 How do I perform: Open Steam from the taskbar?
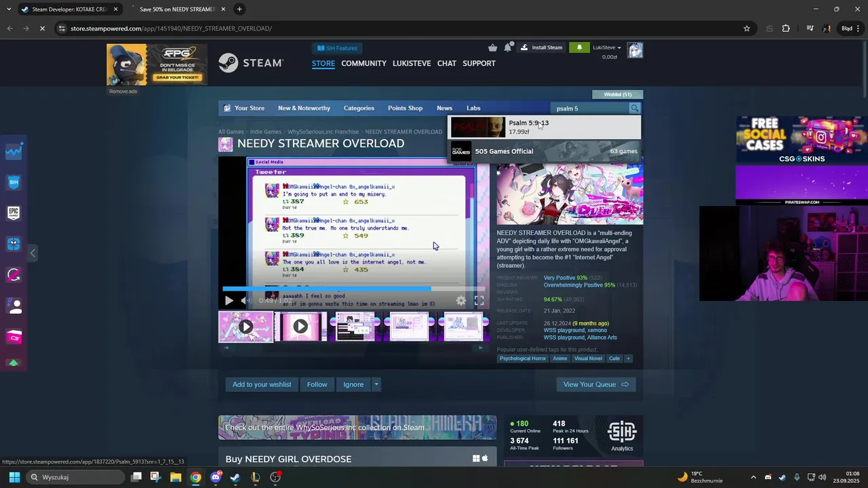point(235,477)
